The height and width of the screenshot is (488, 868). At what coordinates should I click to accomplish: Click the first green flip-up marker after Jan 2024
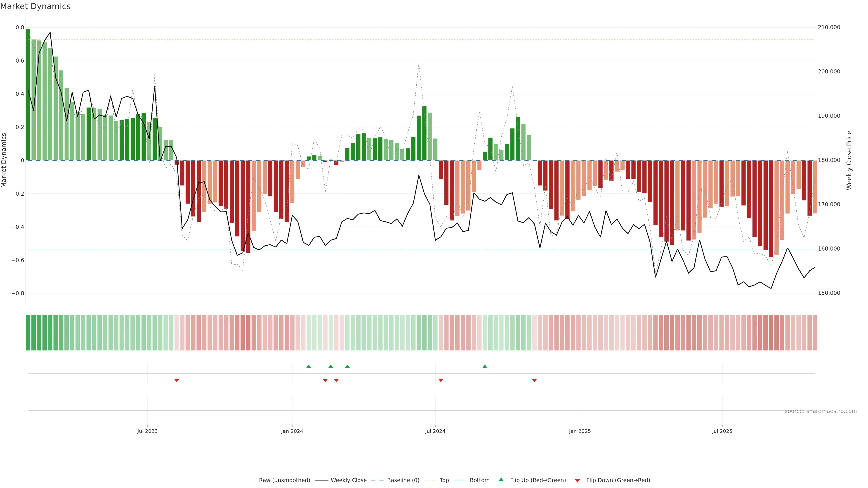pyautogui.click(x=309, y=366)
